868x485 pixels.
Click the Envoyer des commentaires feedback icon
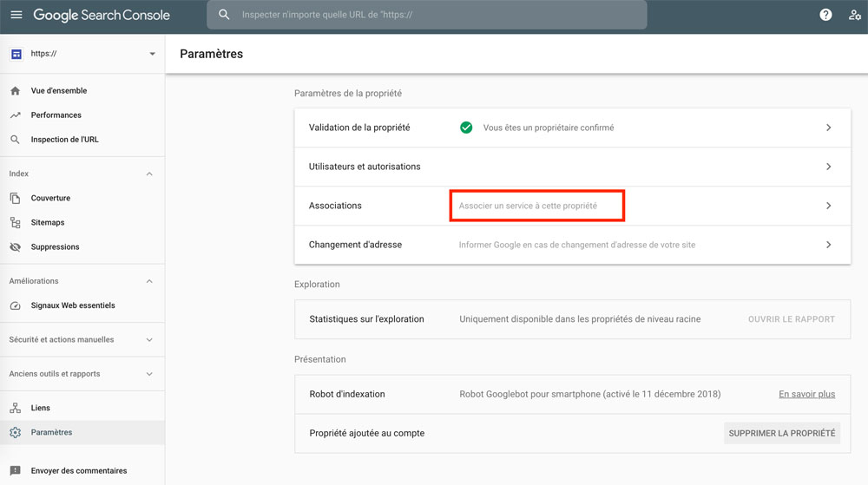click(x=16, y=470)
